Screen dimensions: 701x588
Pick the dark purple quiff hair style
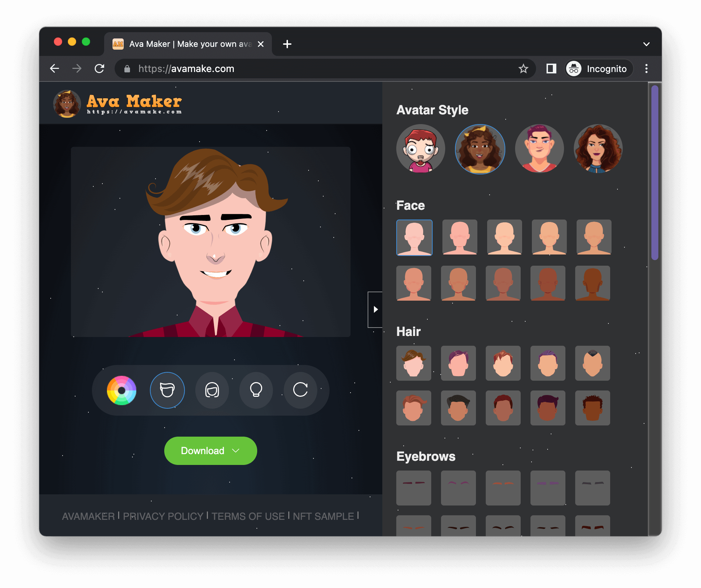coord(548,408)
